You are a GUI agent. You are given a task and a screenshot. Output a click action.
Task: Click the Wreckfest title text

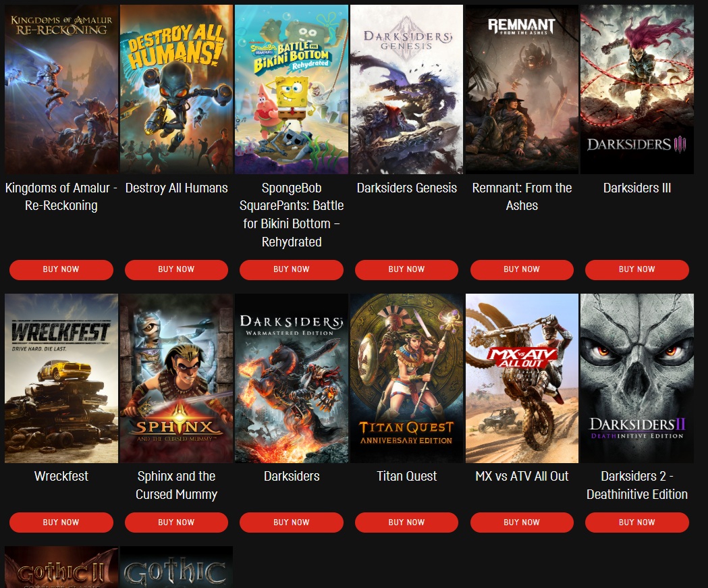(x=61, y=476)
